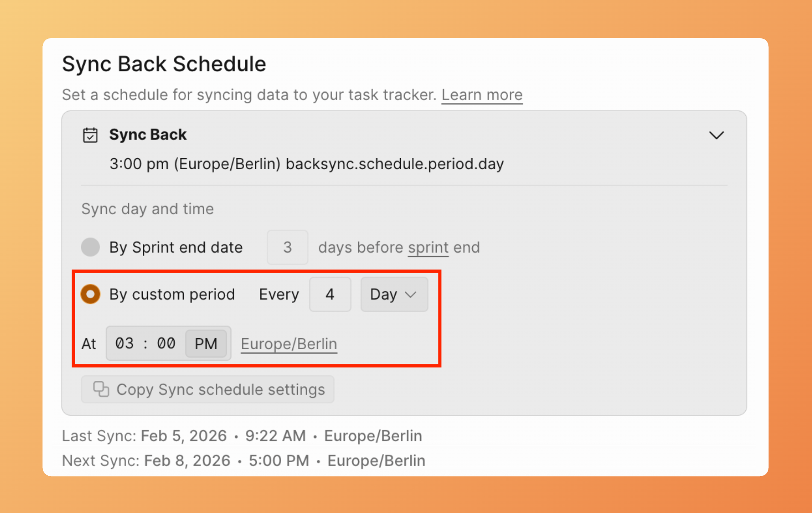Click the days before sprint end field

pos(287,247)
